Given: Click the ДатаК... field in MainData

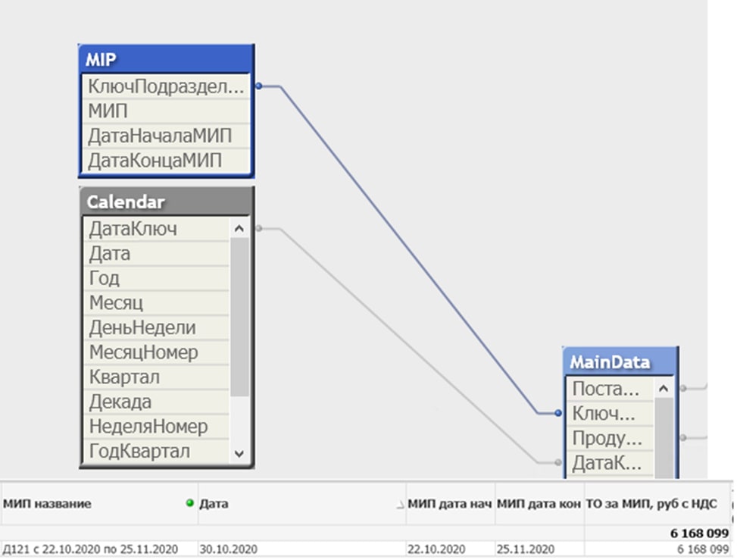Looking at the screenshot, I should 610,463.
